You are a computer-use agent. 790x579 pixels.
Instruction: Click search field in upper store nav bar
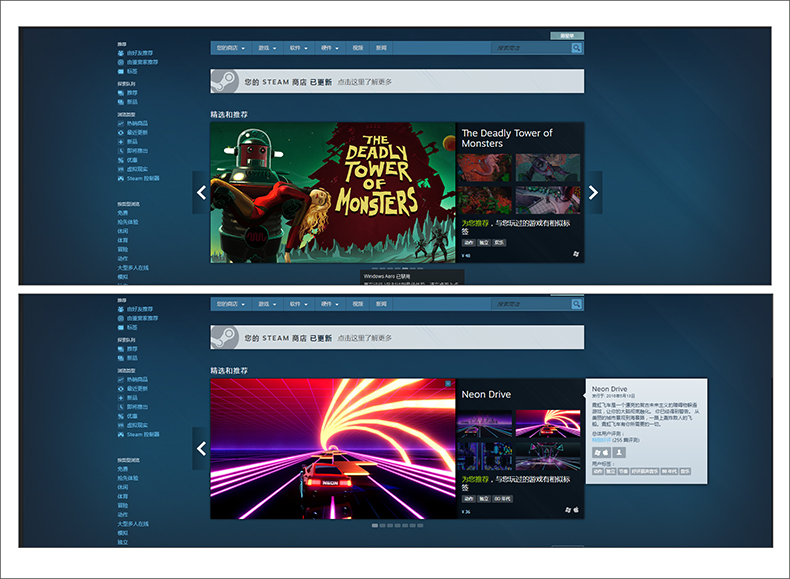click(x=532, y=48)
